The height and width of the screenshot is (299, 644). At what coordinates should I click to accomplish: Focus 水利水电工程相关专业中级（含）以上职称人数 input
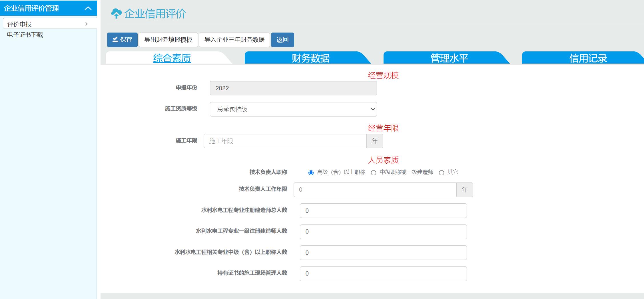pyautogui.click(x=383, y=252)
